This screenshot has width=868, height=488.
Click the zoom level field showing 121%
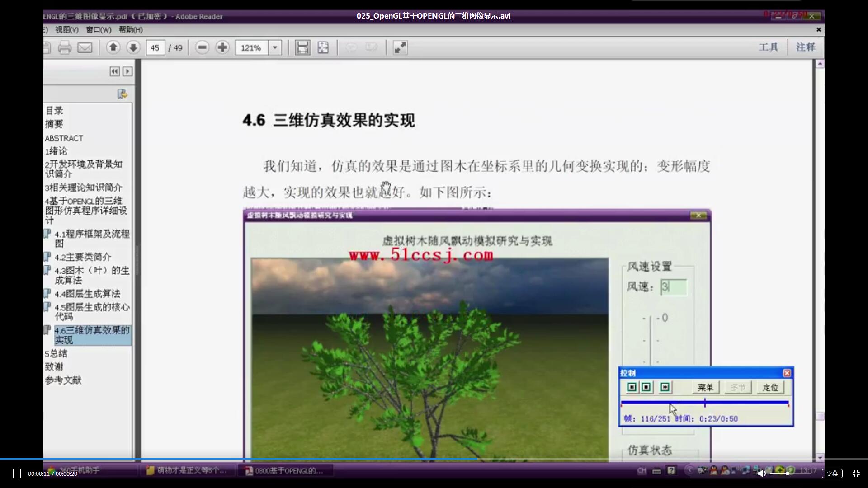click(x=251, y=47)
